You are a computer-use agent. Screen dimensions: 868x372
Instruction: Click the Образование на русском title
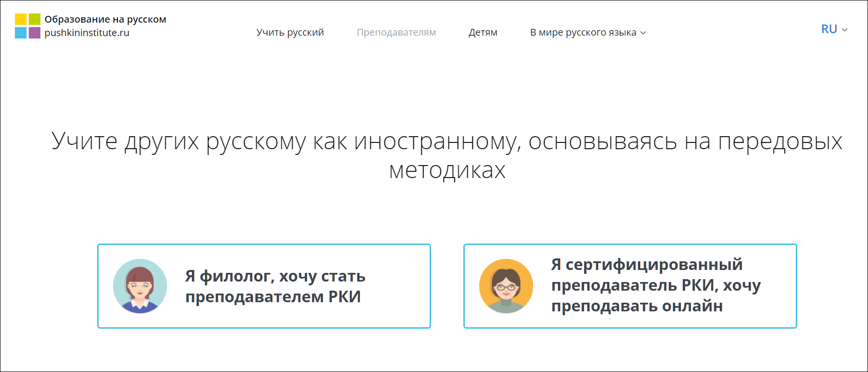pyautogui.click(x=105, y=19)
